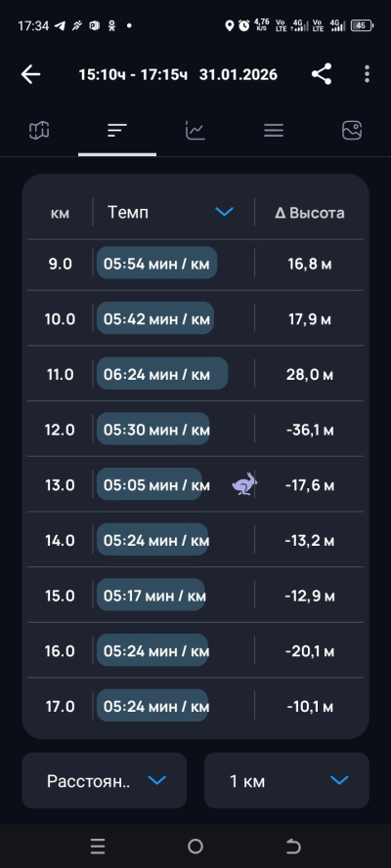Open the photo gallery tab icon
Viewport: 391px width, 868px height.
[352, 131]
